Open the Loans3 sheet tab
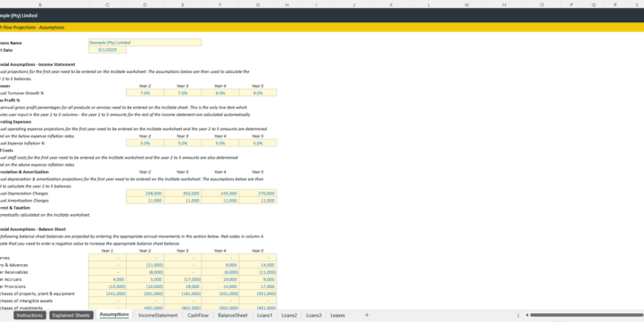The image size is (644, 322). [x=314, y=315]
